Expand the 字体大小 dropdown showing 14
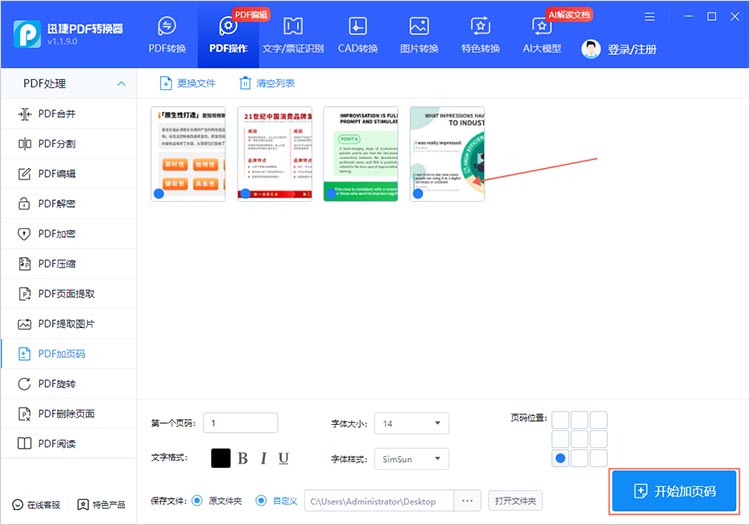The width and height of the screenshot is (750, 525). click(x=411, y=424)
